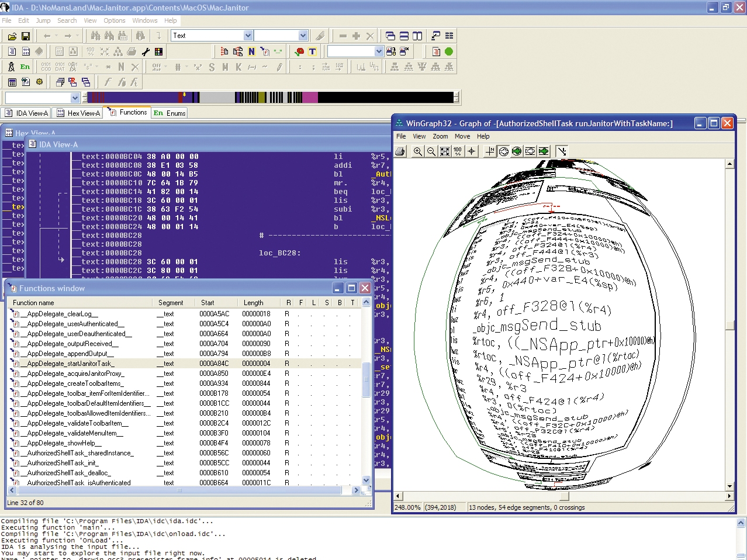This screenshot has height=560, width=747.
Task: Open the File menu in IDA
Action: [x=6, y=20]
